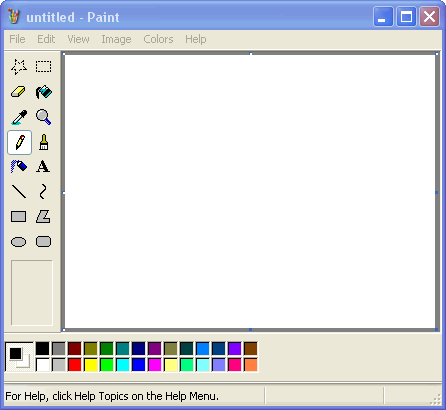Select the Magnifier tool
Viewport: 446px width, 410px height.
coord(44,117)
